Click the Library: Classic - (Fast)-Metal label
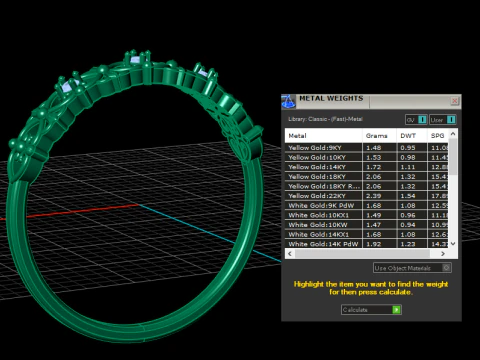 coord(325,119)
